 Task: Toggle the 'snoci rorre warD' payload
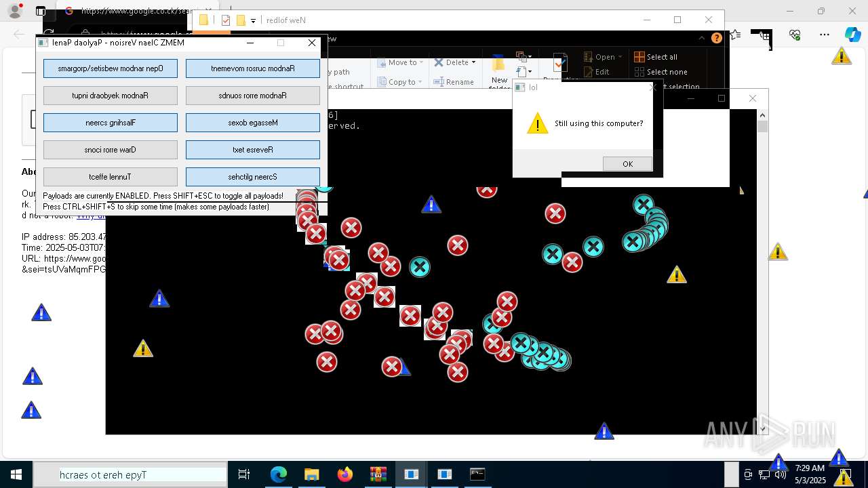(111, 150)
